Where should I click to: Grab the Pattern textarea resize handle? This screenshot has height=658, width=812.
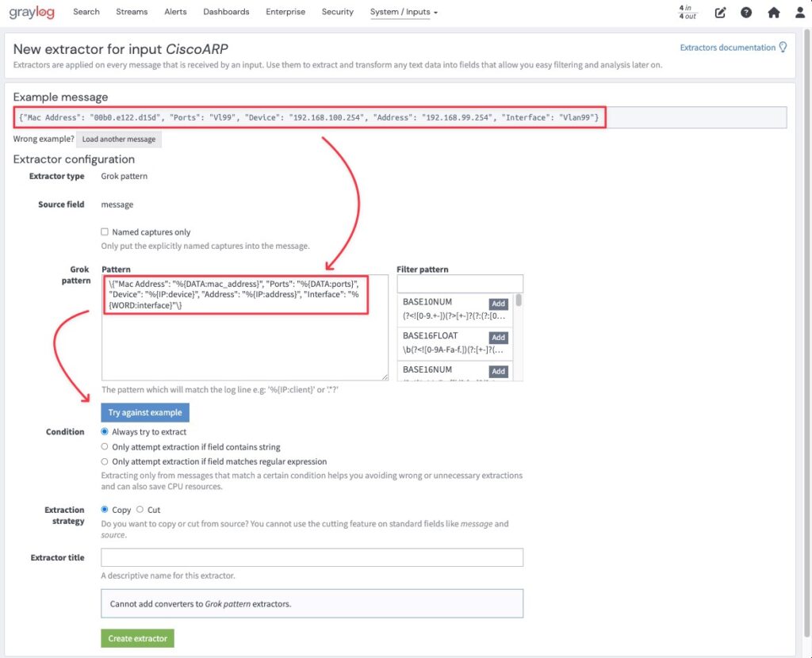click(385, 377)
